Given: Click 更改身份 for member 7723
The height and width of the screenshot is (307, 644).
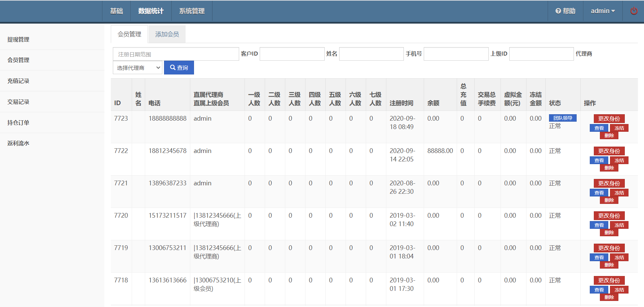Looking at the screenshot, I should 609,119.
